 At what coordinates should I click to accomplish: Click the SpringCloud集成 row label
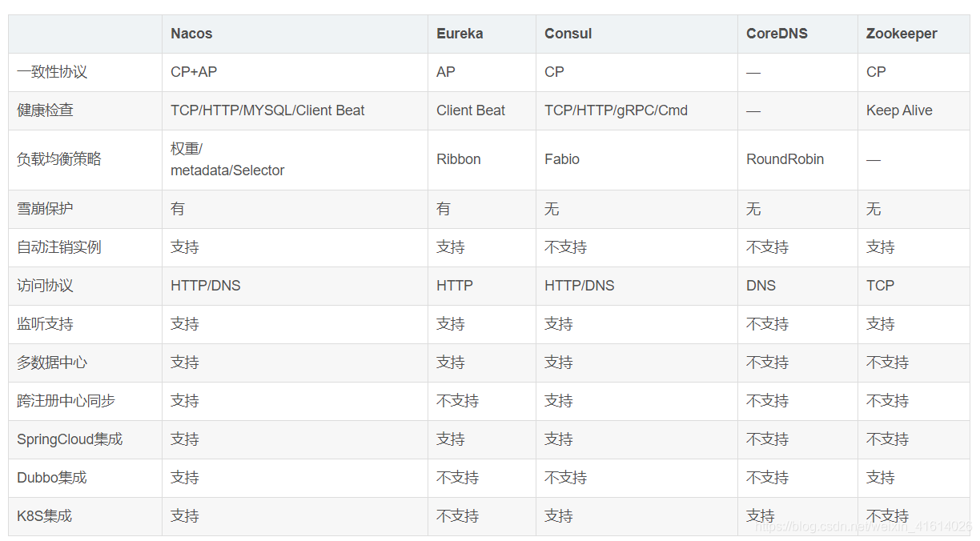coord(70,439)
